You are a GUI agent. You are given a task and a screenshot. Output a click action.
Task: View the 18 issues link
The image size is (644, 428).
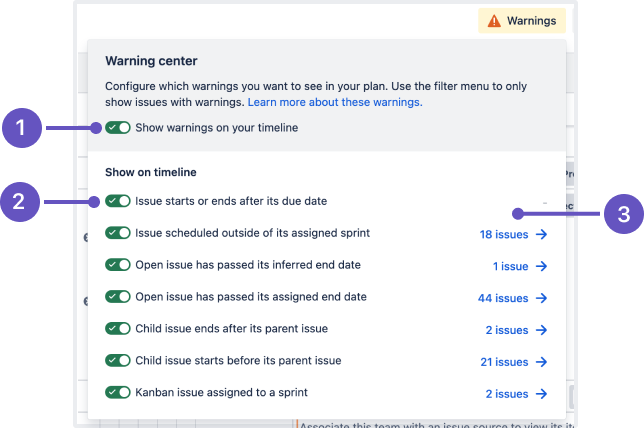pos(504,235)
